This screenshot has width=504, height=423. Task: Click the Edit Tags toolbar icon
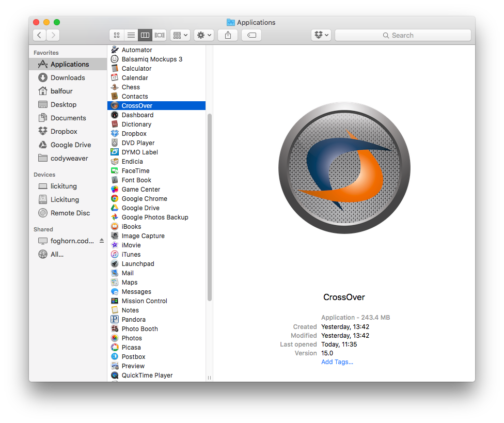click(x=251, y=35)
